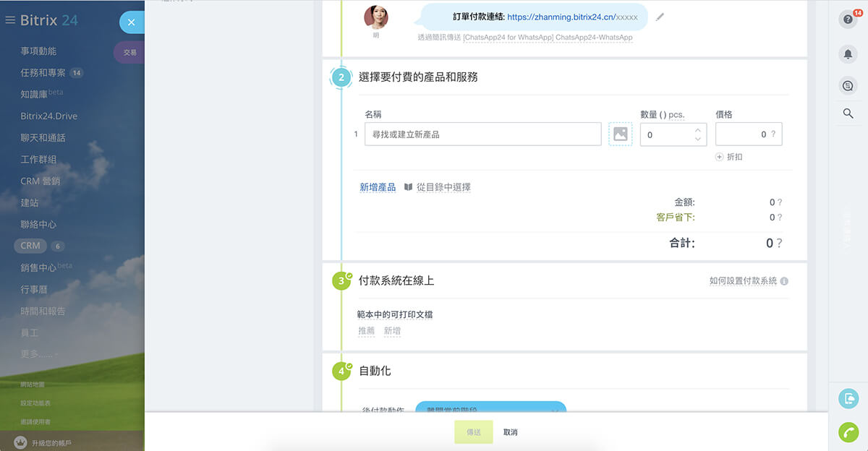Click question mark next to 客戶省下 value

779,218
